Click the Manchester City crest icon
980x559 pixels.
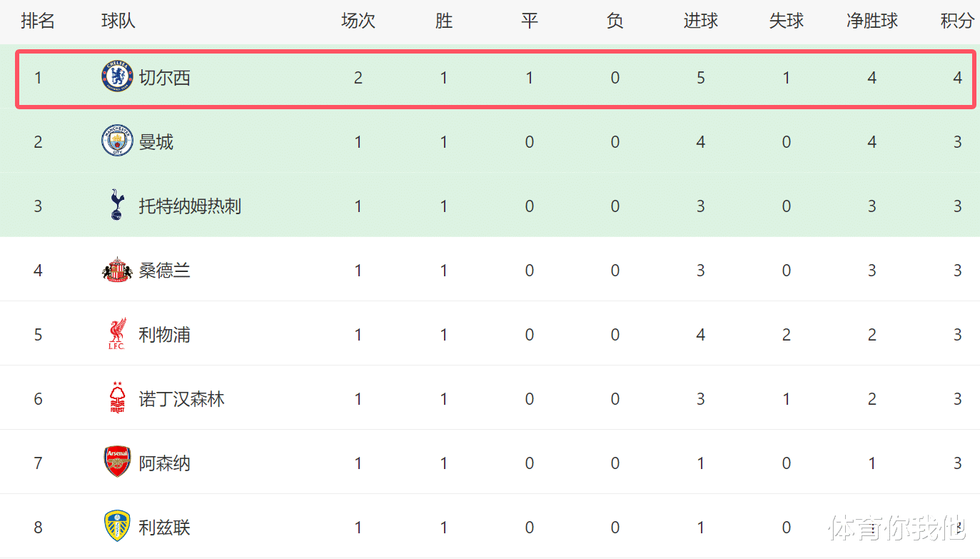click(117, 141)
